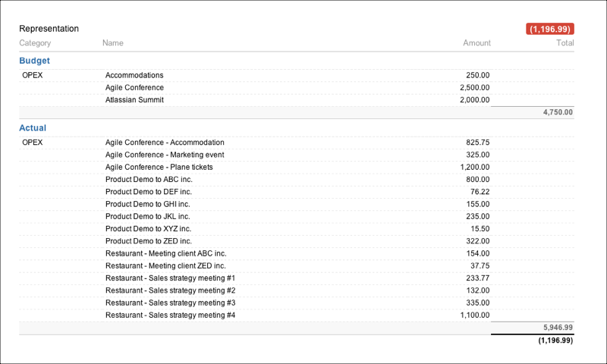Select Restaurant - Meeting client ZED inc.
Viewport: 607px width, 364px height.
tap(165, 266)
